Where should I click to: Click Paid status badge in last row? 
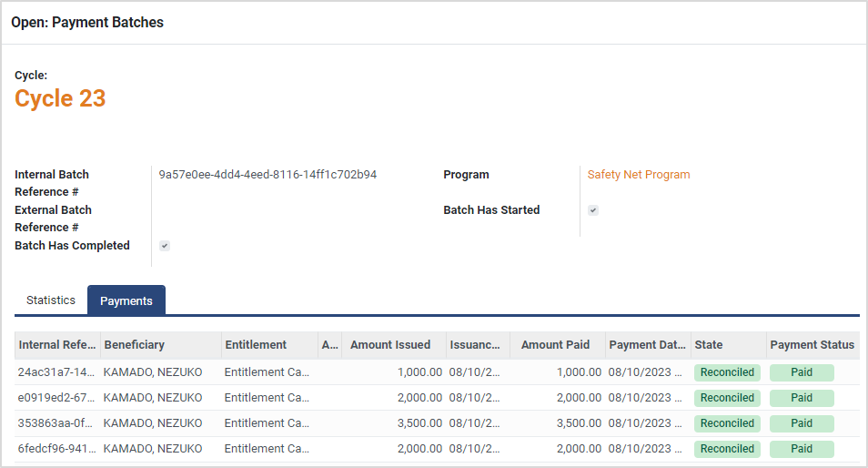point(802,449)
